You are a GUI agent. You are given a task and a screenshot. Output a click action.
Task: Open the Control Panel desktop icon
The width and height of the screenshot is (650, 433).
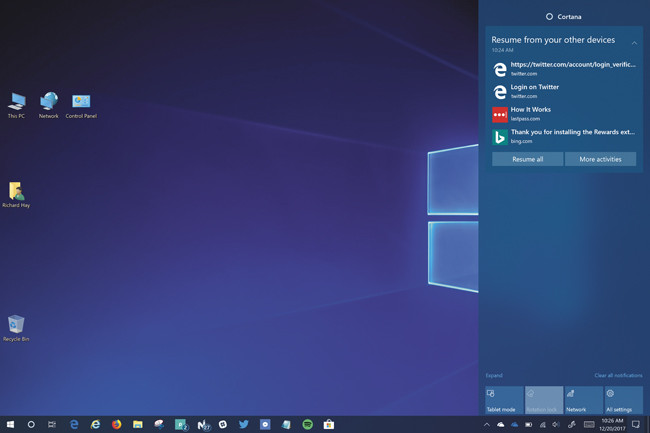(81, 105)
